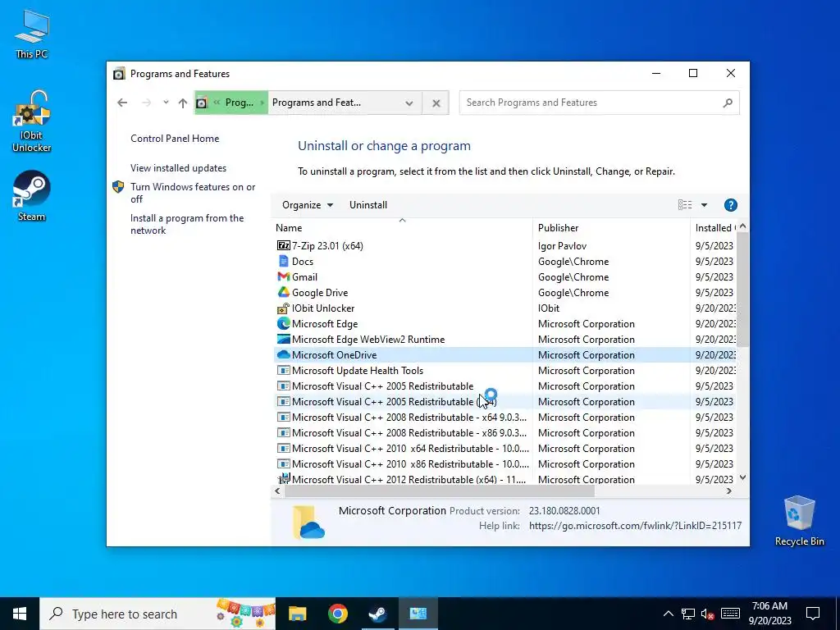The width and height of the screenshot is (840, 630).
Task: Open Install a program from the network
Action: click(187, 224)
